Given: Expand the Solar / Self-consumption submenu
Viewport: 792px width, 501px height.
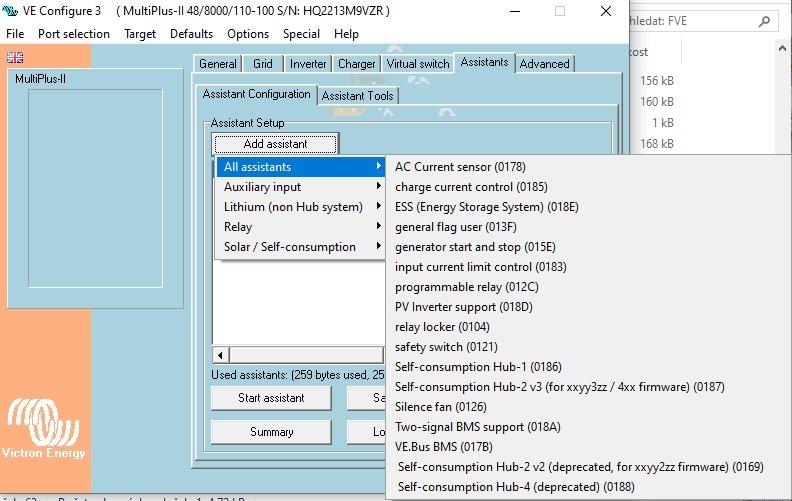Looking at the screenshot, I should tap(301, 247).
